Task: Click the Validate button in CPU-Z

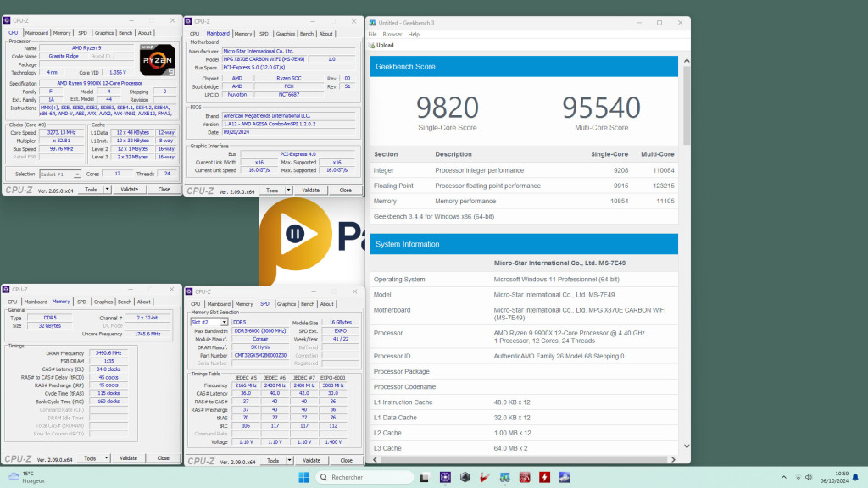Action: click(x=129, y=190)
